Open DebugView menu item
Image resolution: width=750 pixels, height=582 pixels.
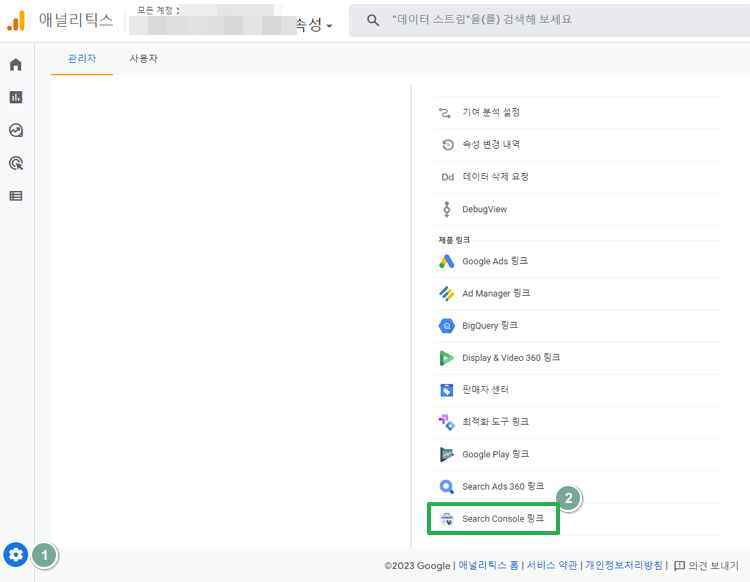point(576,209)
